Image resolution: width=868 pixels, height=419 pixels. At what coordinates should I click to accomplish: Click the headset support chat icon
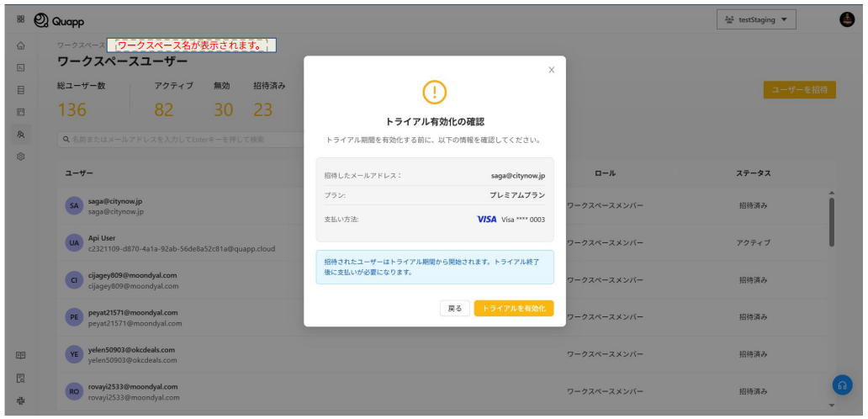tap(841, 385)
